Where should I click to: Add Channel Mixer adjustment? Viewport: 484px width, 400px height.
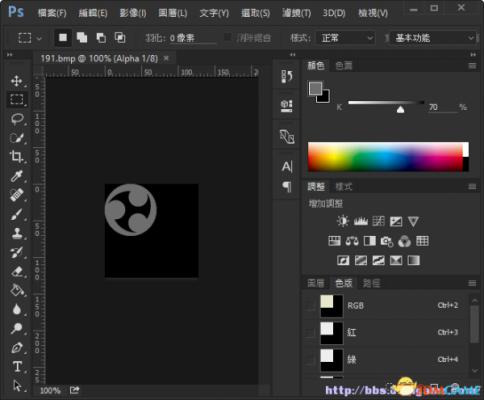coord(404,241)
